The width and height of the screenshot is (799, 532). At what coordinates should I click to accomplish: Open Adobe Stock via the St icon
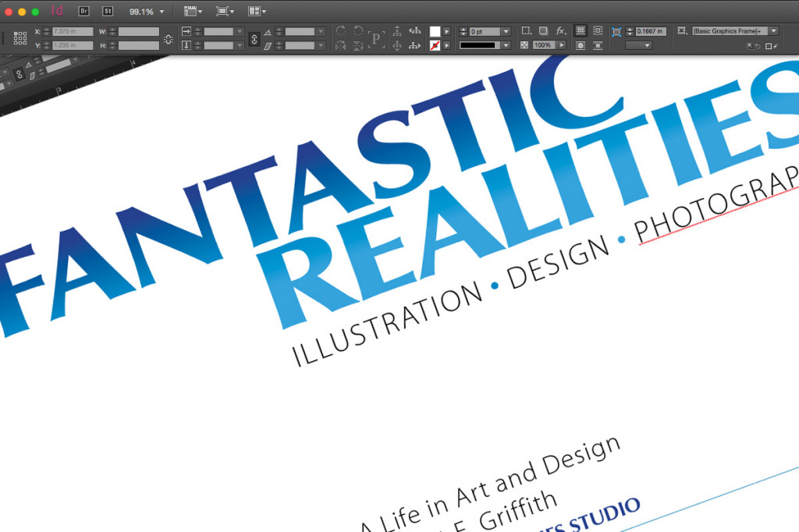(108, 12)
